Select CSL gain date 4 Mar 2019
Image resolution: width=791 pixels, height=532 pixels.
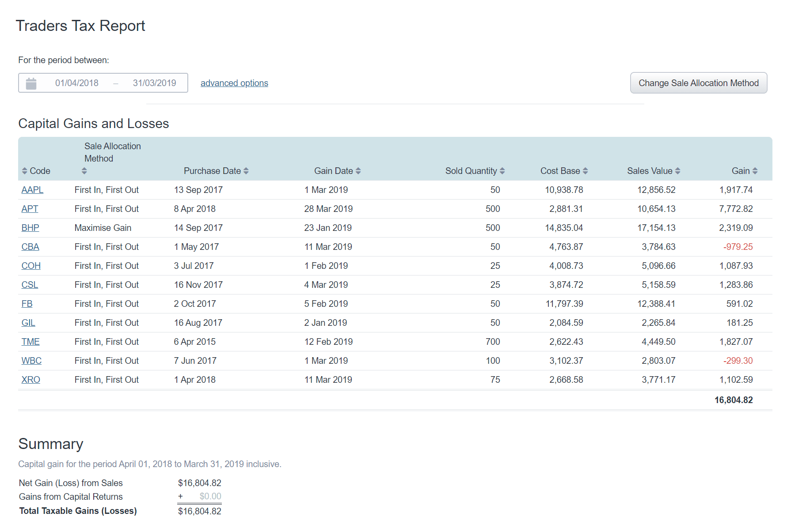326,285
